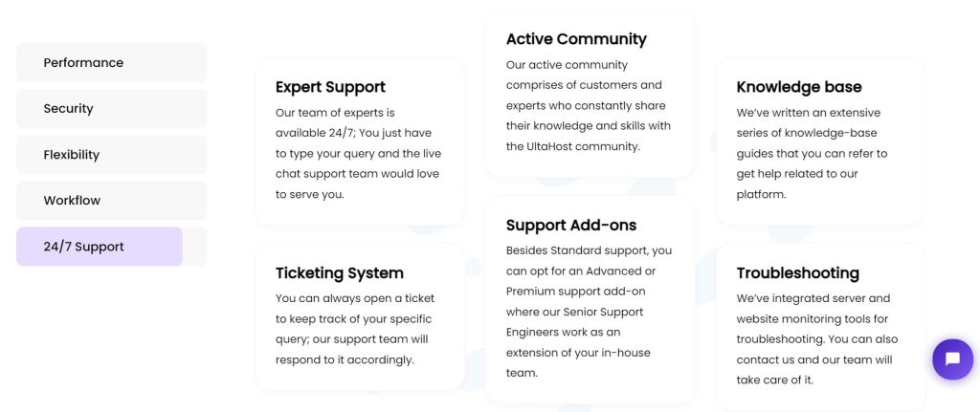Click the Knowledge base heading

pos(799,87)
